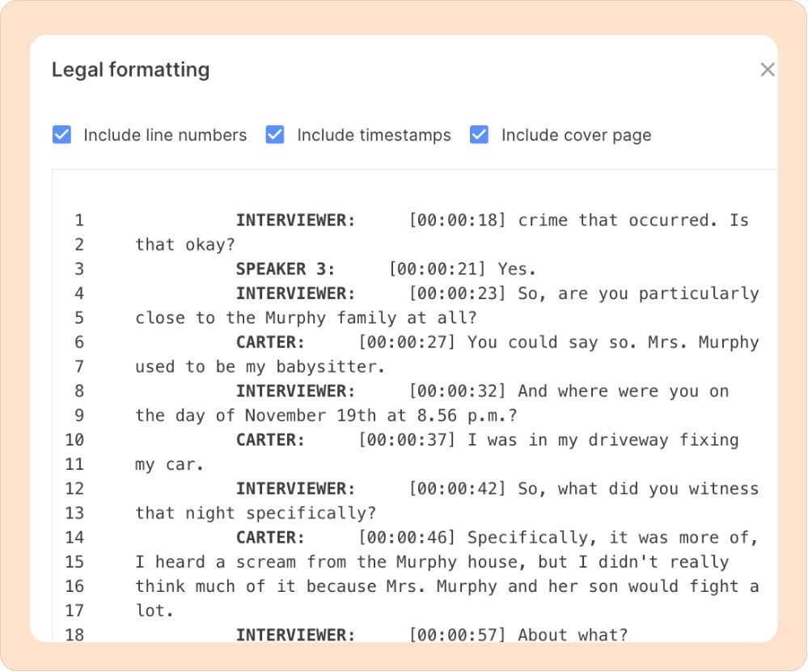
Task: Click the text 'lot.' on line 17
Action: [154, 611]
